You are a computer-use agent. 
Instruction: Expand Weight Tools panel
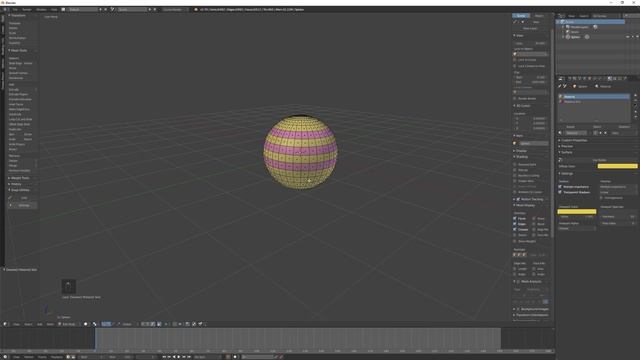click(20, 178)
